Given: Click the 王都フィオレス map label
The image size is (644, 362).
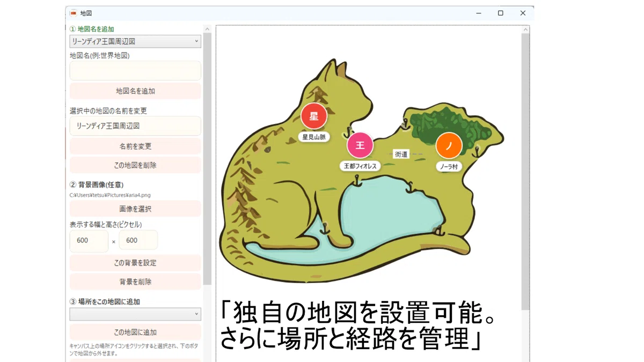Looking at the screenshot, I should (360, 166).
